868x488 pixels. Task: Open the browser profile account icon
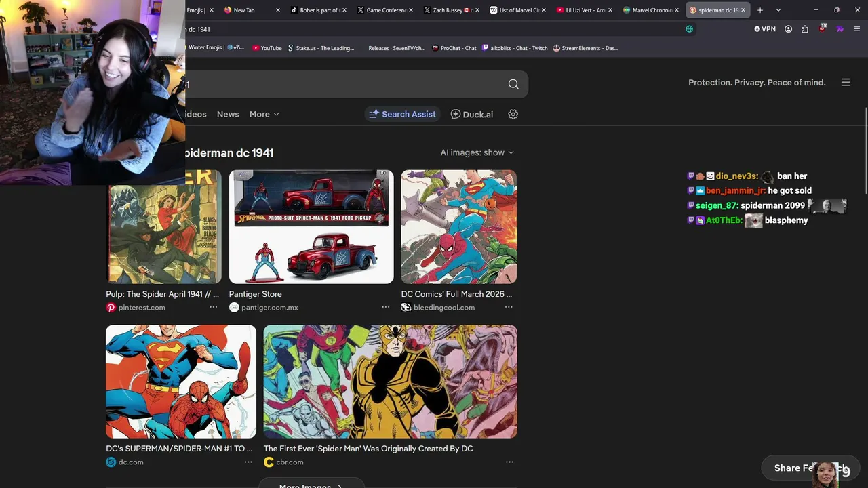pyautogui.click(x=788, y=29)
